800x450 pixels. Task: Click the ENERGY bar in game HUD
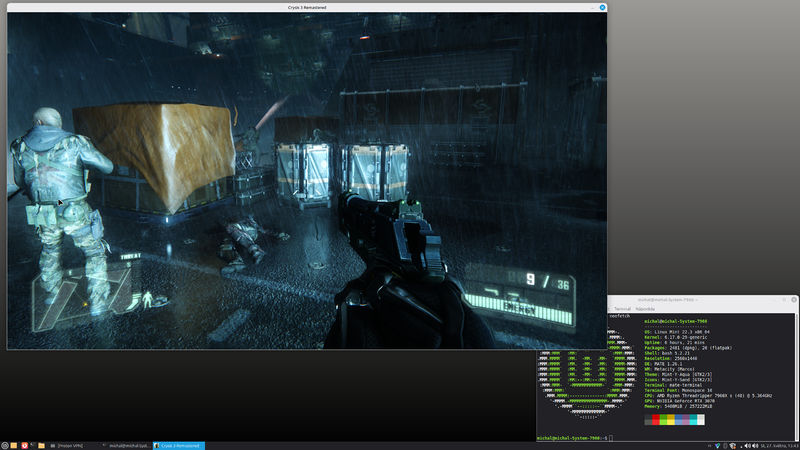pyautogui.click(x=519, y=308)
